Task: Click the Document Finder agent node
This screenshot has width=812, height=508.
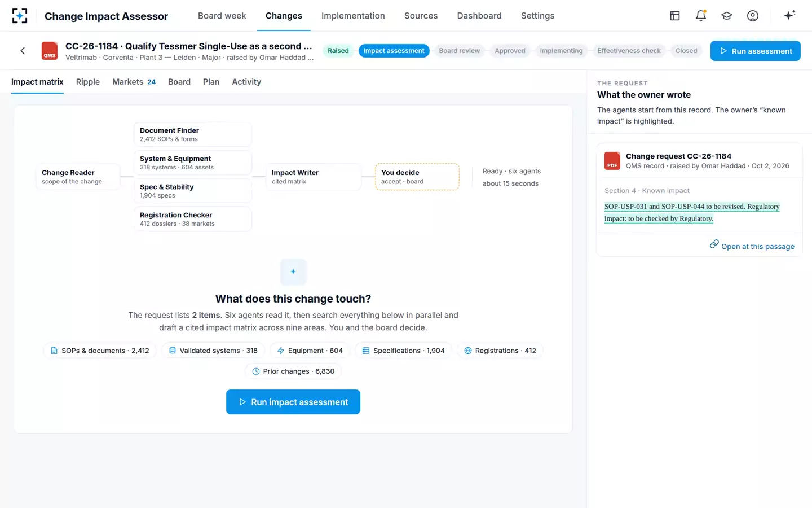Action: [x=192, y=134]
